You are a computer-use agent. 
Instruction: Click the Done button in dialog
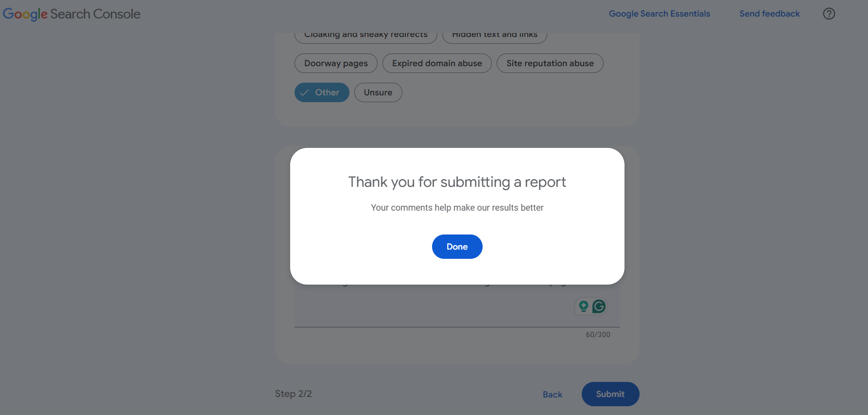tap(457, 247)
